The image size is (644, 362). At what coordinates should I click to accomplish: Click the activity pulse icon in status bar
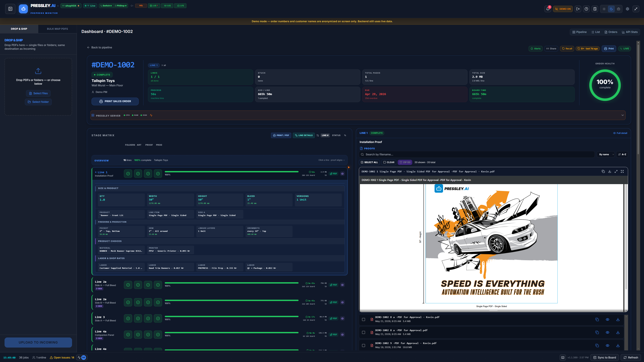click(79, 357)
